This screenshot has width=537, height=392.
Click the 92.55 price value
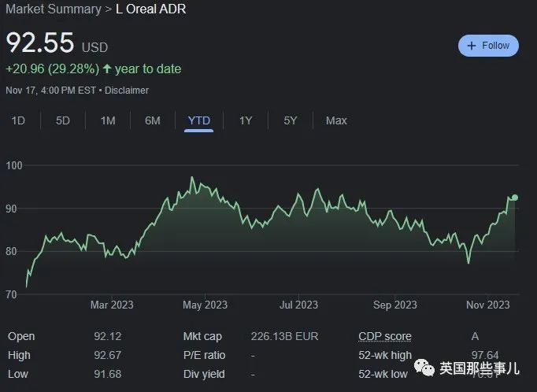tap(40, 43)
